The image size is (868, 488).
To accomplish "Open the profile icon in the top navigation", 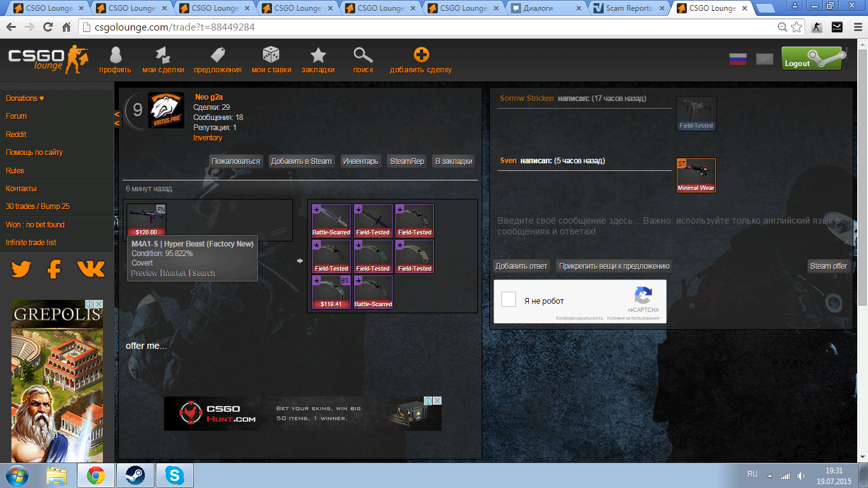I will (x=115, y=56).
